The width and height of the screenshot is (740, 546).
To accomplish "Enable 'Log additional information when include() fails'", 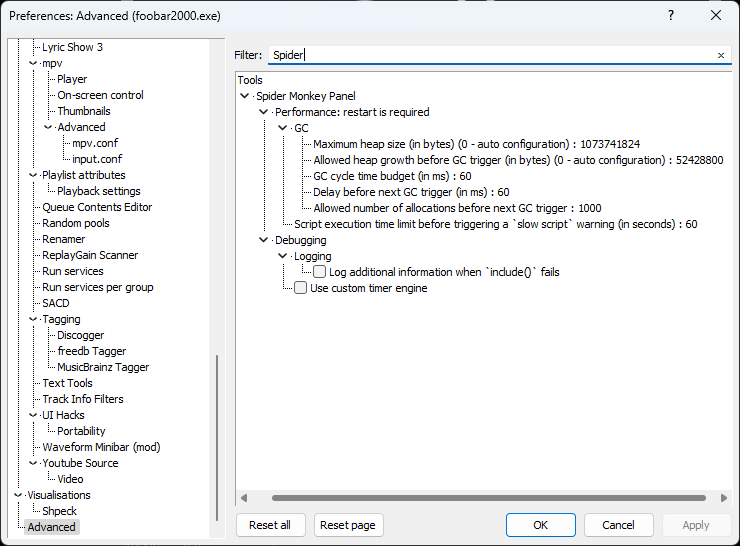I will coord(320,272).
